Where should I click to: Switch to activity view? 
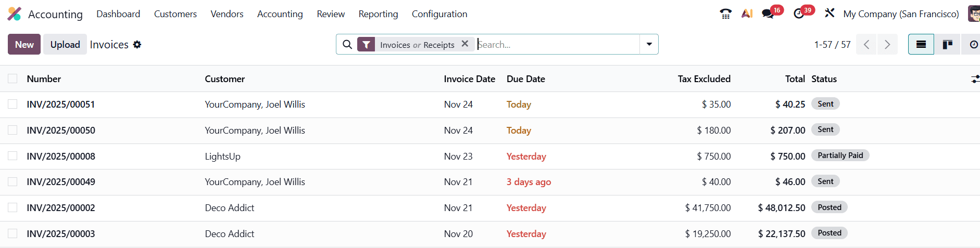pos(972,45)
